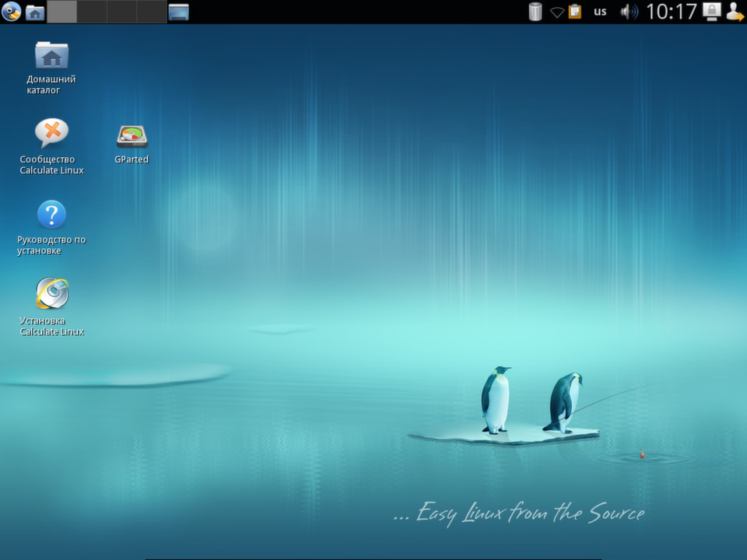Image resolution: width=747 pixels, height=560 pixels.
Task: Switch to the second workspace
Action: (x=92, y=12)
